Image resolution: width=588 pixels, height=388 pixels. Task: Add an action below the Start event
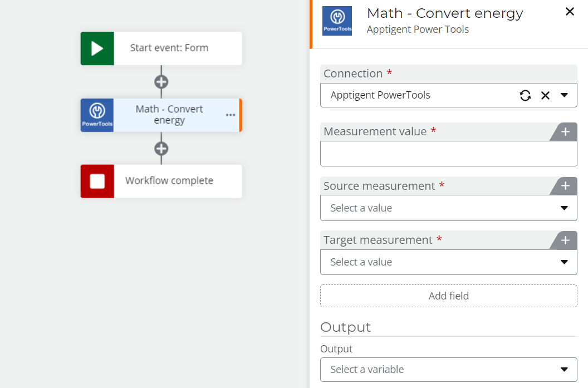point(161,82)
